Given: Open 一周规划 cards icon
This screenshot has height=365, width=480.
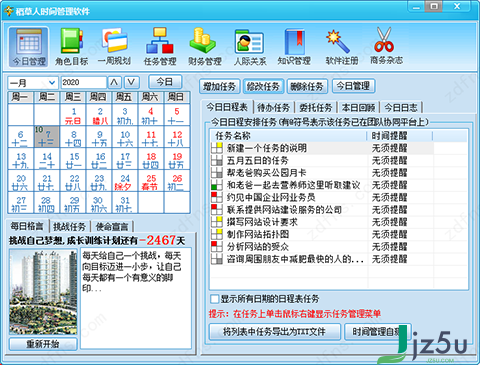Looking at the screenshot, I should coord(114,47).
